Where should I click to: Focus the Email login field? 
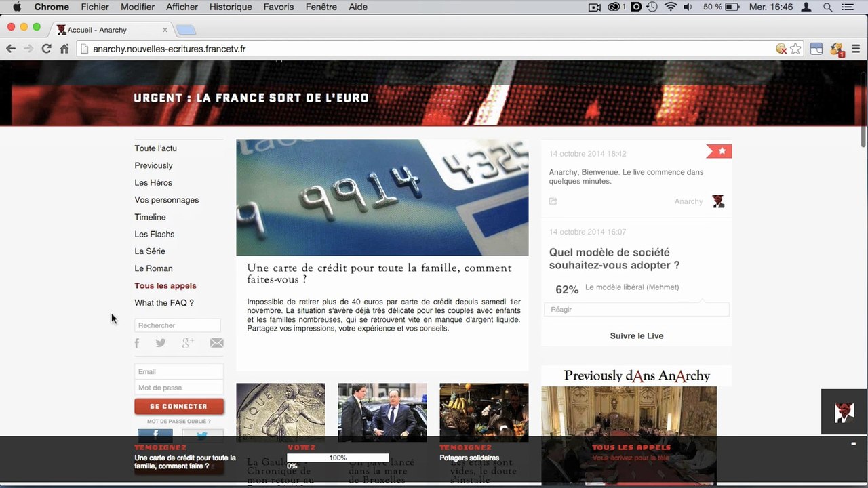point(179,371)
